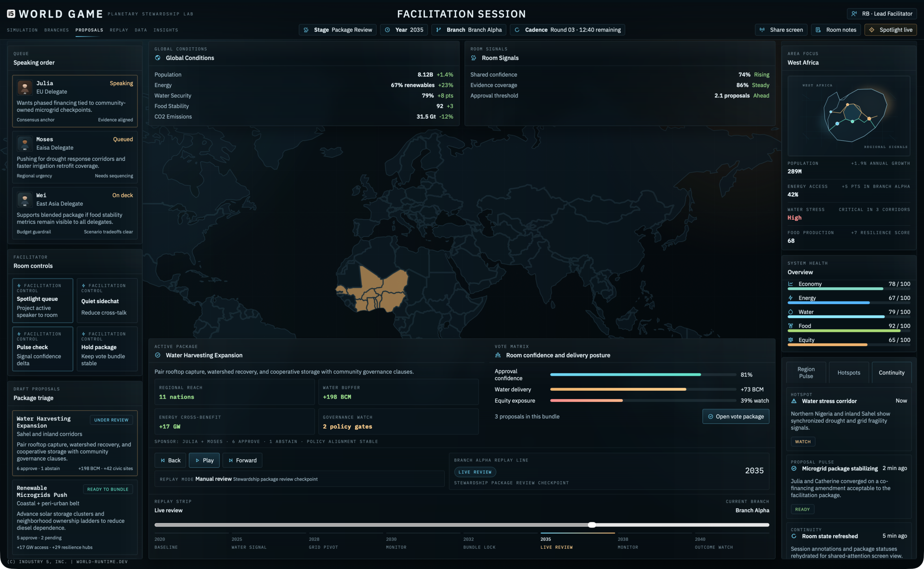The image size is (924, 569).
Task: Click the replay strip slider handle
Action: pos(592,525)
